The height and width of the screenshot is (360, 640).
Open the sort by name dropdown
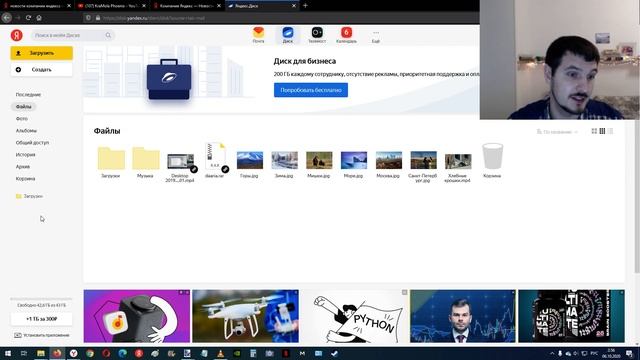click(557, 132)
